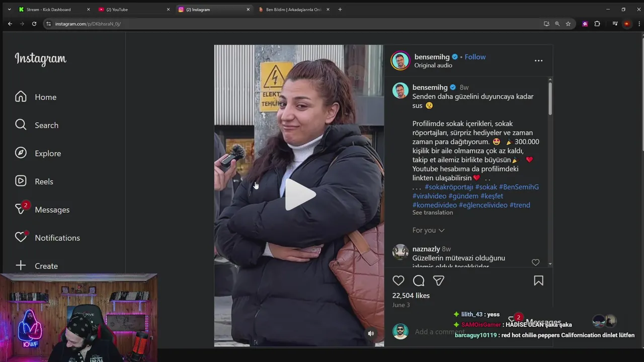Go back in browser history

pyautogui.click(x=10, y=24)
